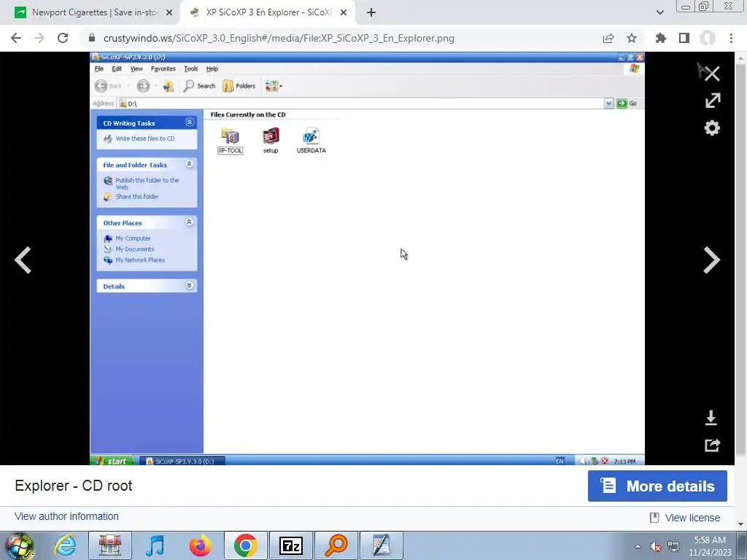Screen dimensions: 747x560
Task: Close the media viewer with the X icon
Action: (712, 74)
